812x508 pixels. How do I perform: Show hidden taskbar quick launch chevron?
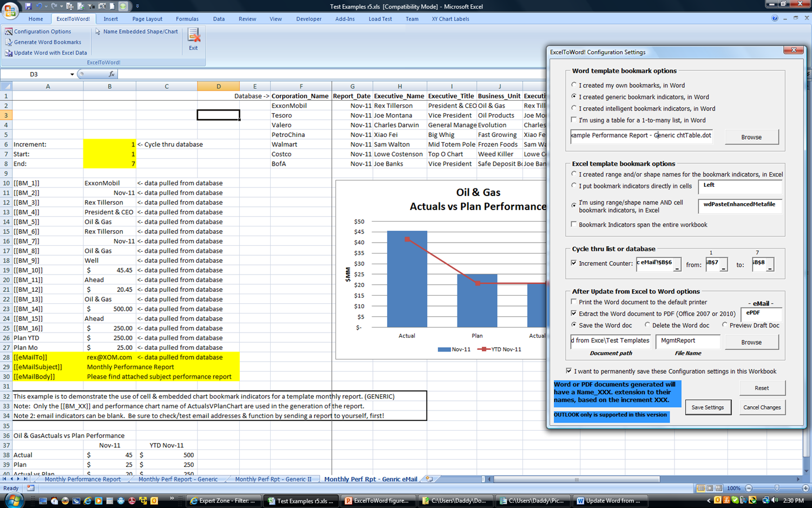172,498
